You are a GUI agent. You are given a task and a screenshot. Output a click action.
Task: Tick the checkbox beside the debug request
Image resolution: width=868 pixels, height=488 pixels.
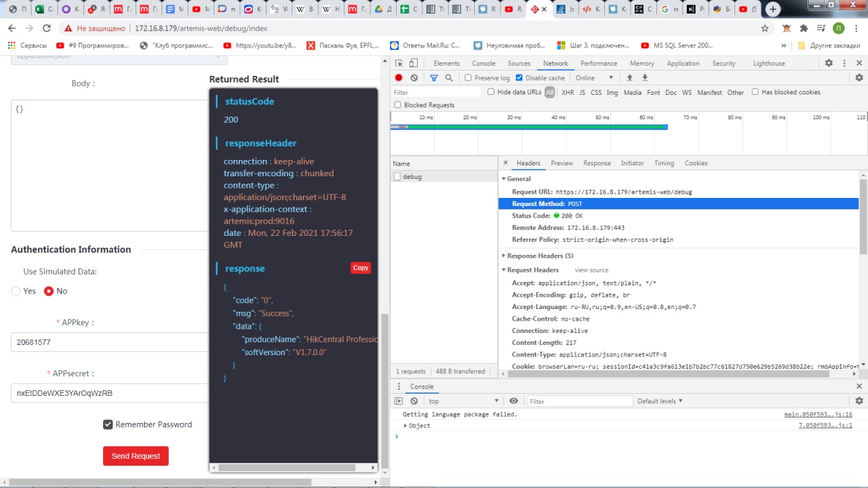click(398, 177)
